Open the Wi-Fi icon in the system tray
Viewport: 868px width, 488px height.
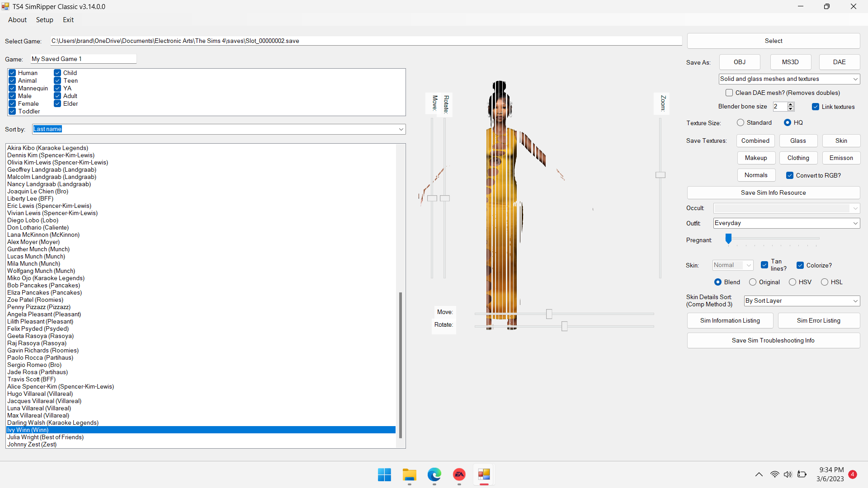click(774, 474)
